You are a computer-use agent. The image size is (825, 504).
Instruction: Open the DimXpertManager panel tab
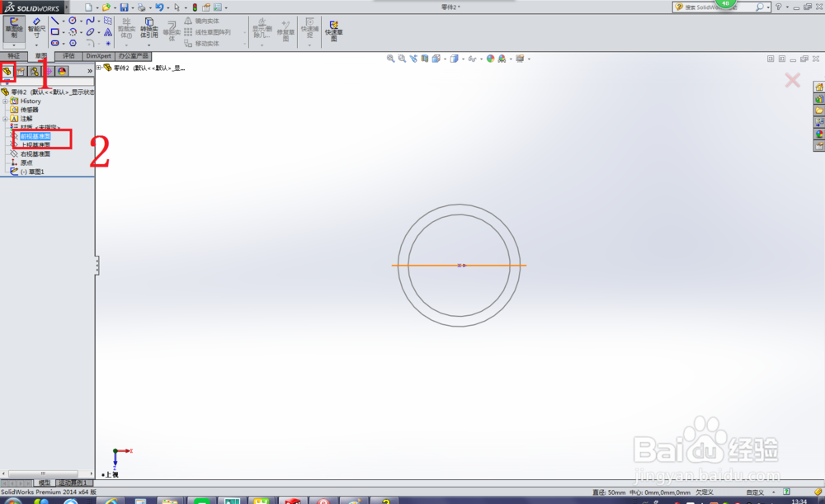(49, 71)
